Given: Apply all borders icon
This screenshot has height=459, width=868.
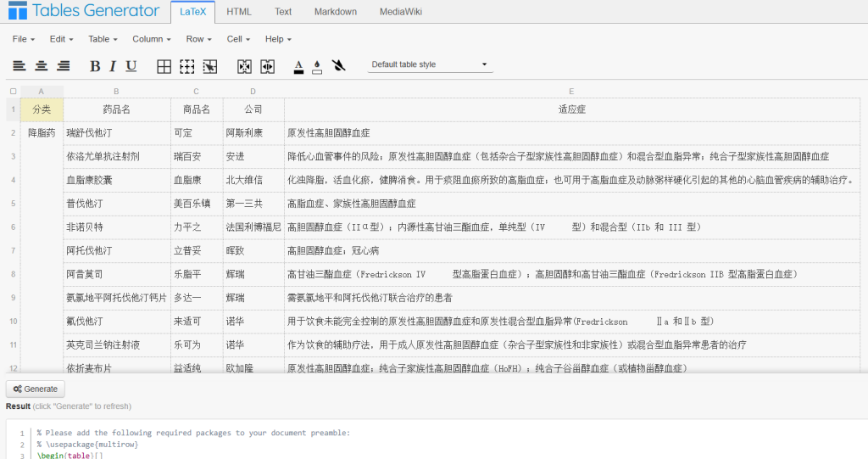Looking at the screenshot, I should click(164, 66).
